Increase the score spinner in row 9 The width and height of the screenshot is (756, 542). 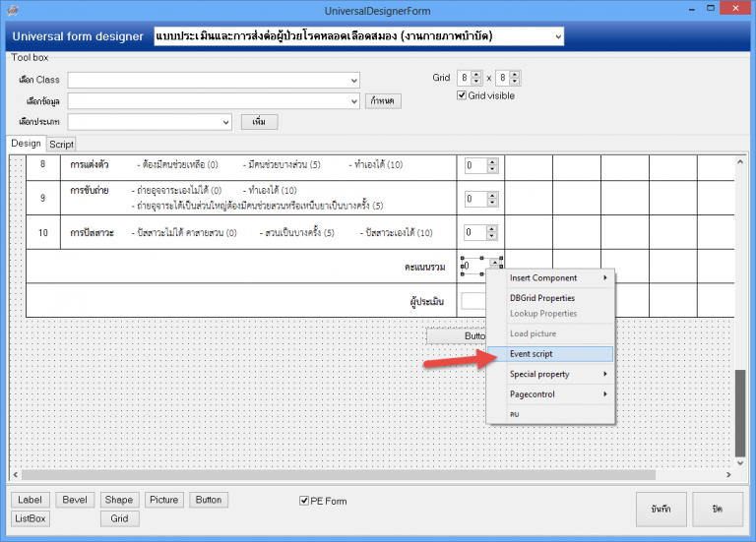[492, 196]
